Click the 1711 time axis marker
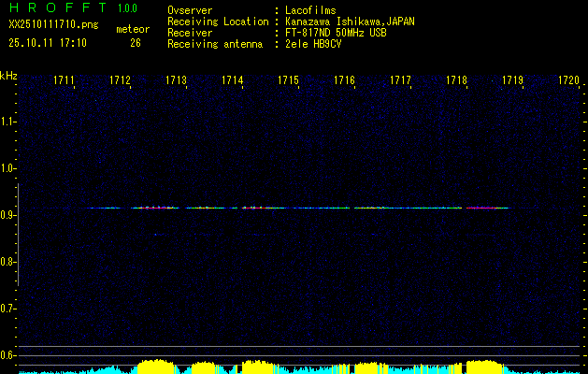 click(x=65, y=81)
